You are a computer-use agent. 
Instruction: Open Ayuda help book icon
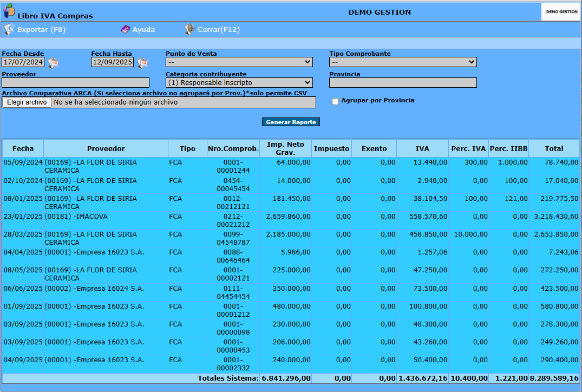point(126,29)
